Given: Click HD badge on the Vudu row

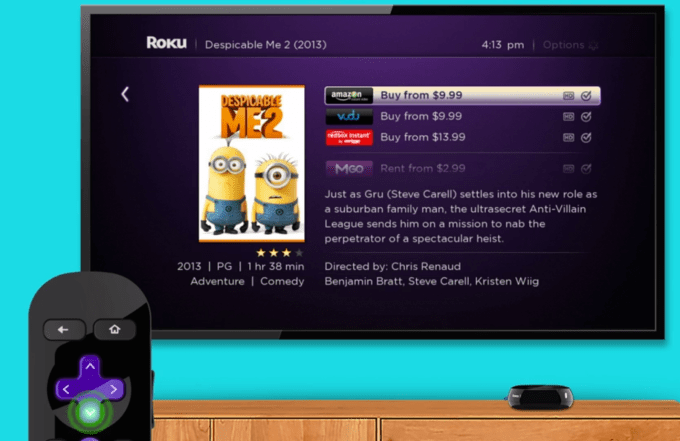Looking at the screenshot, I should coord(568,117).
